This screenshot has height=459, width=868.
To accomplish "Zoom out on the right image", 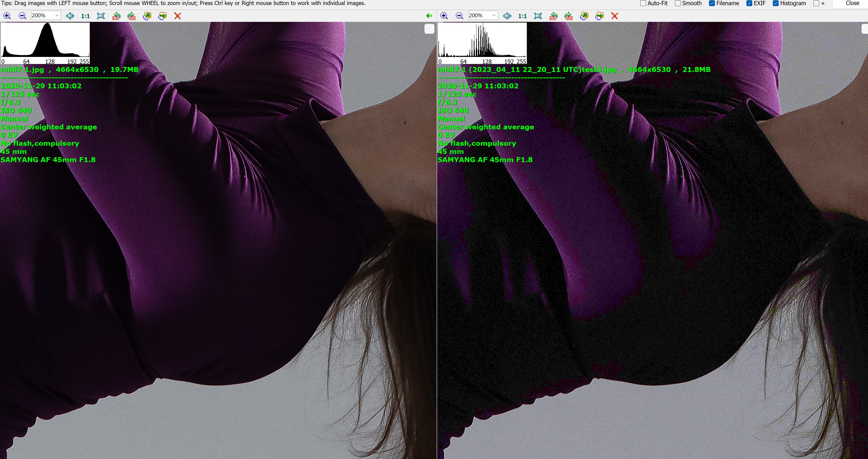I will pos(459,16).
